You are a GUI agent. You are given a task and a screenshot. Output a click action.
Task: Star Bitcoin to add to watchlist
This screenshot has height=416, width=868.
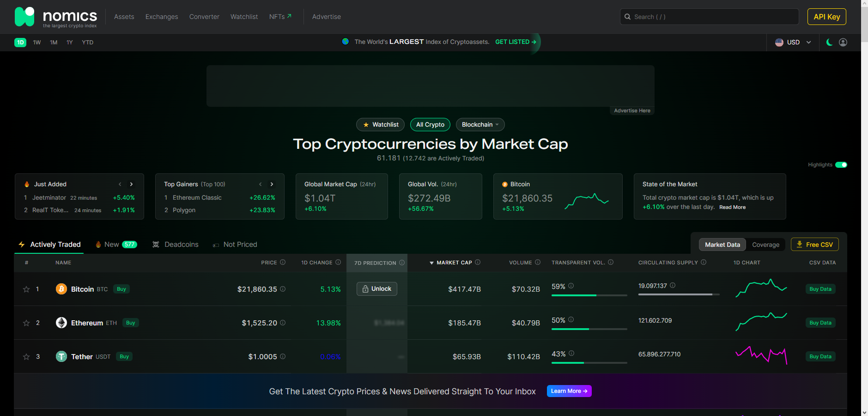click(26, 289)
